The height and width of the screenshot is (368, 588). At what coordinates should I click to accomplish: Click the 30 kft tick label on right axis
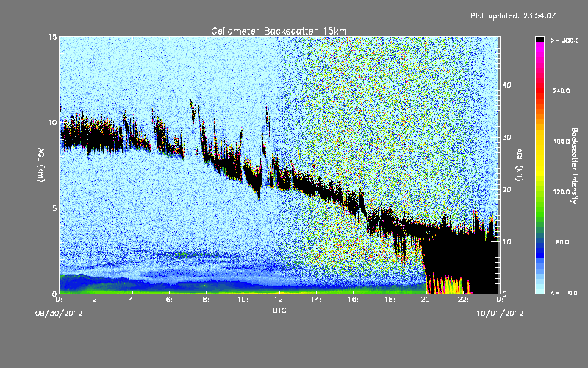pyautogui.click(x=506, y=137)
